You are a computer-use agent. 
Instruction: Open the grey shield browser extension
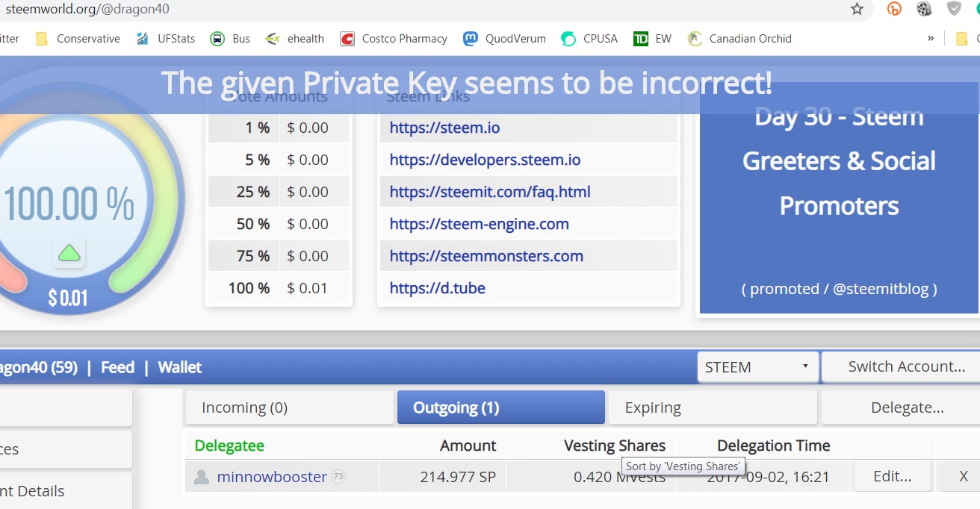[x=954, y=9]
